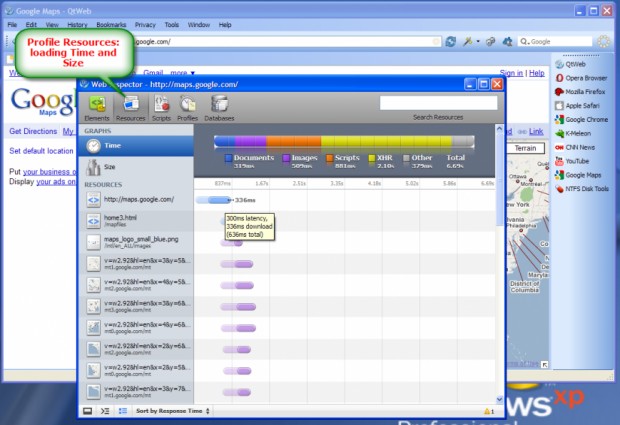Open the QtWeb bookmark in the sidebar
The width and height of the screenshot is (620, 425).
click(x=571, y=64)
